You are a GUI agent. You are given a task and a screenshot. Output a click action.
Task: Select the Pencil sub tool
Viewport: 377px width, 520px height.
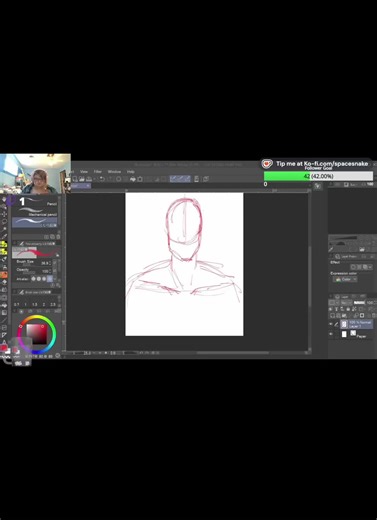35,201
